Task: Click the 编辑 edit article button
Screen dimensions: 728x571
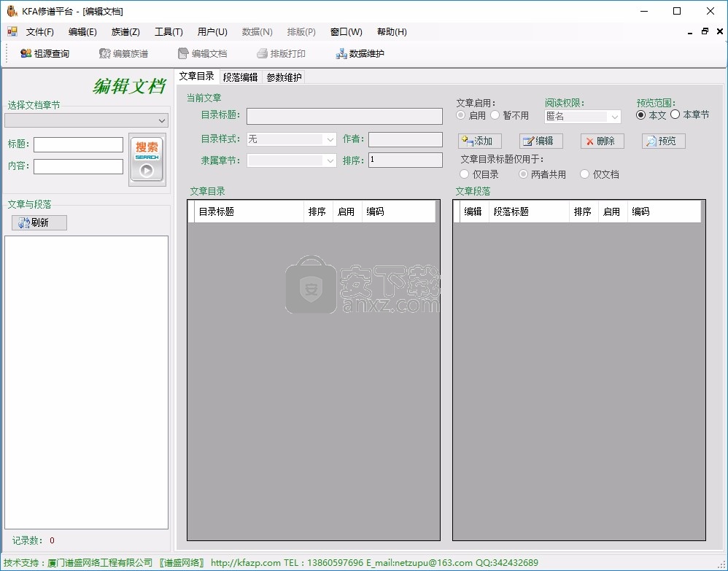Action: tap(541, 141)
